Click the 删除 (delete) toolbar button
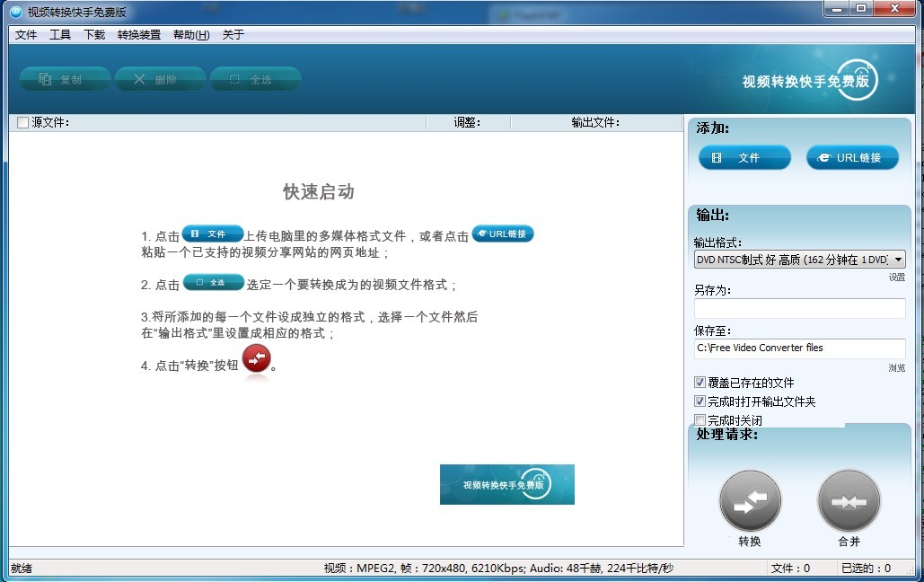 pos(160,79)
